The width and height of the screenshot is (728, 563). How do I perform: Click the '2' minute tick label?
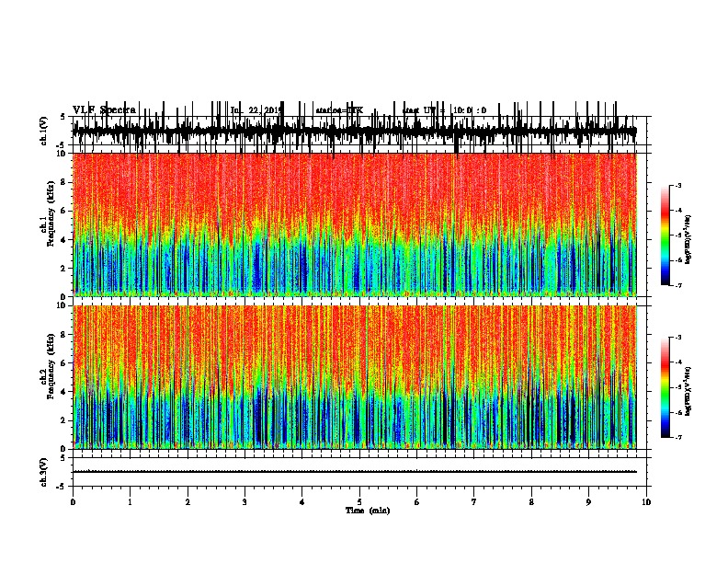point(188,502)
